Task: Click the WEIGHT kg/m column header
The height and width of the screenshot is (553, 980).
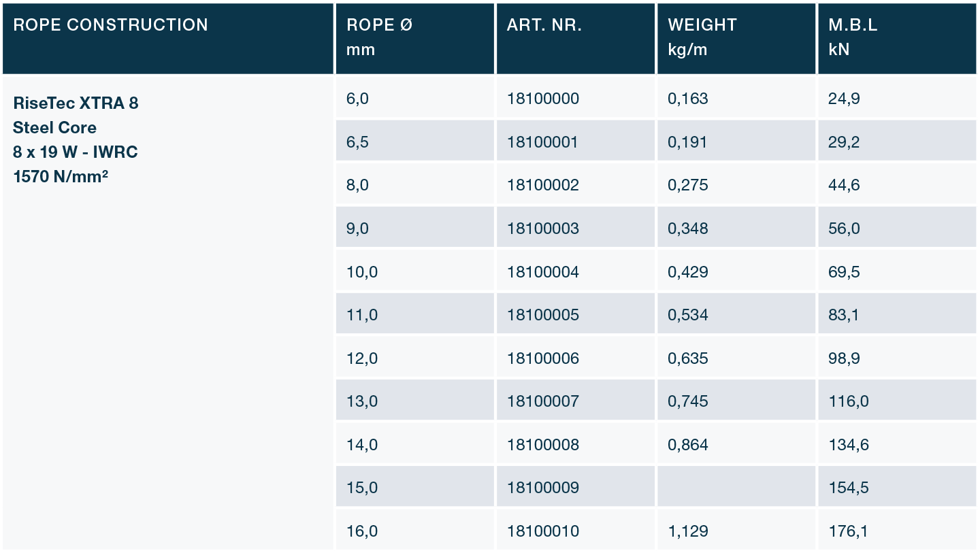Action: [736, 39]
